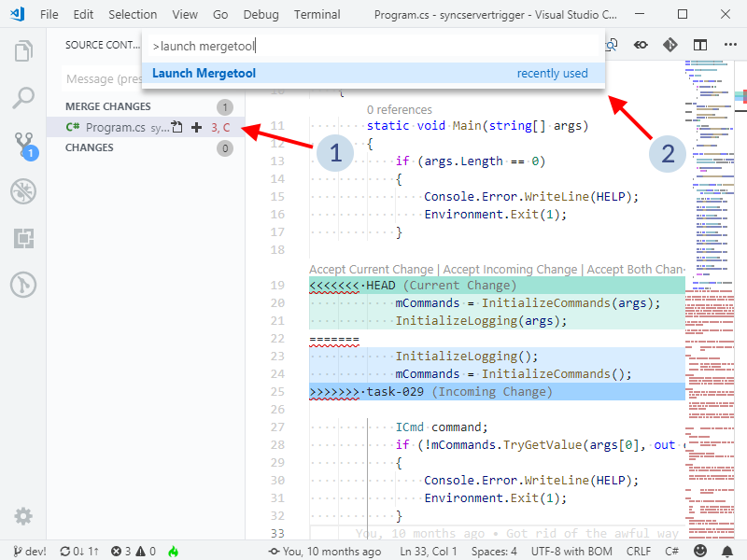Click Accept Both Changes link

pyautogui.click(x=636, y=270)
